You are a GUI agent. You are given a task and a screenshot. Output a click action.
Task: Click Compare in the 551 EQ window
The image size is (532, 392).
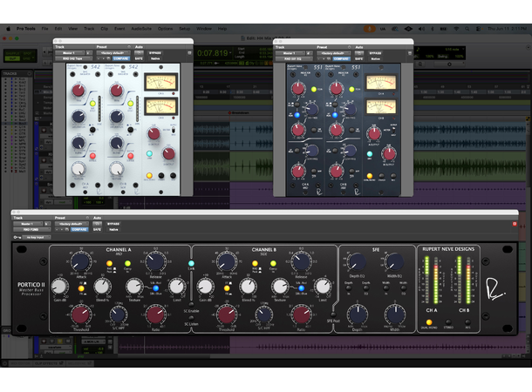[341, 58]
